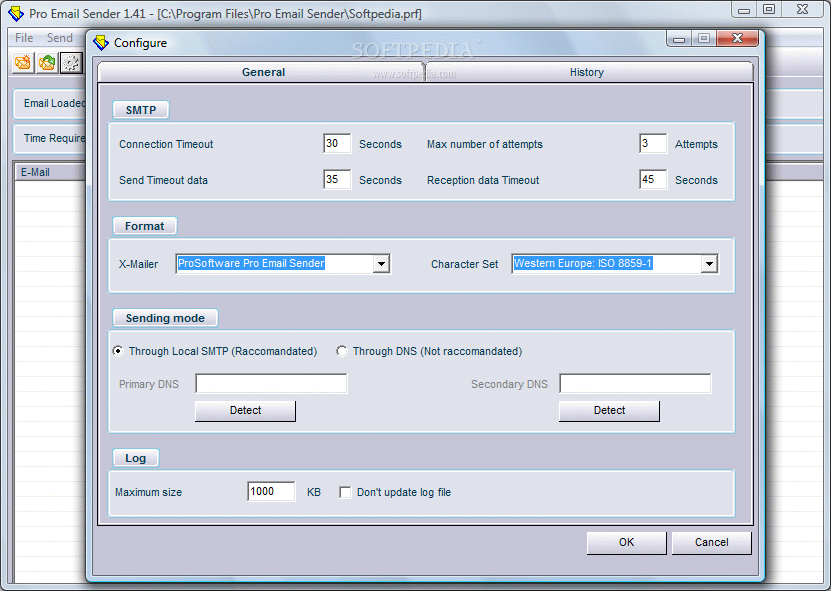
Task: Click the Connection Timeout value field
Action: (337, 144)
